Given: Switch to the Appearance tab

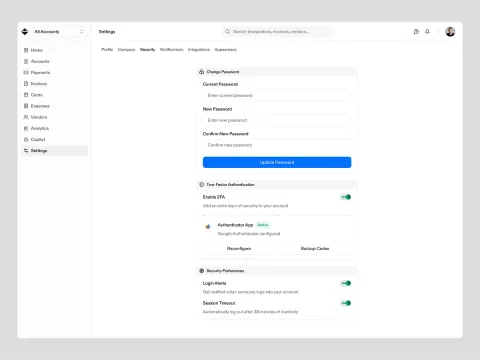Looking at the screenshot, I should point(225,50).
